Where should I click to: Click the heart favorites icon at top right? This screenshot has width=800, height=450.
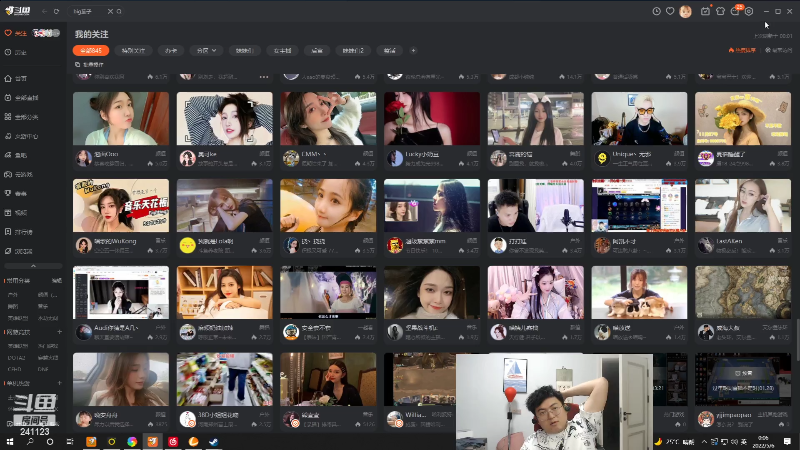click(670, 11)
